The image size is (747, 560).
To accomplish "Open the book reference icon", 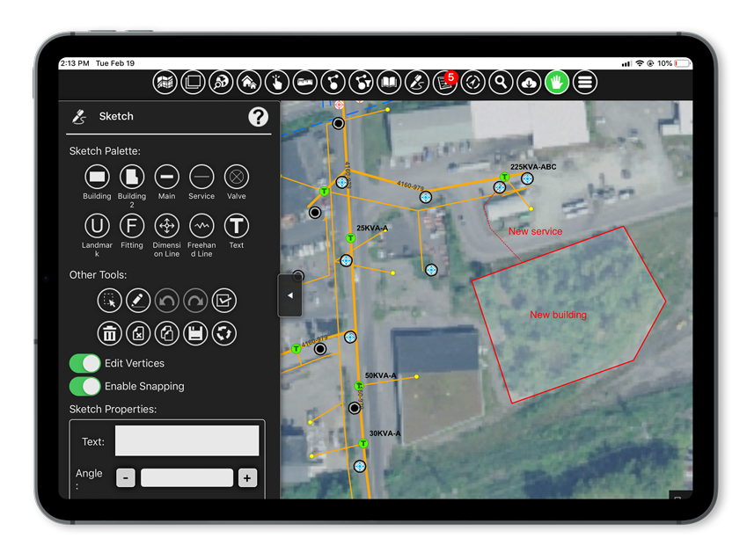I will [x=389, y=83].
